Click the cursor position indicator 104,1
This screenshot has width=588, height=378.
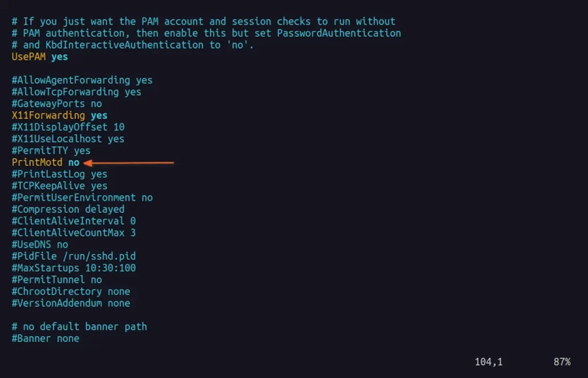489,362
